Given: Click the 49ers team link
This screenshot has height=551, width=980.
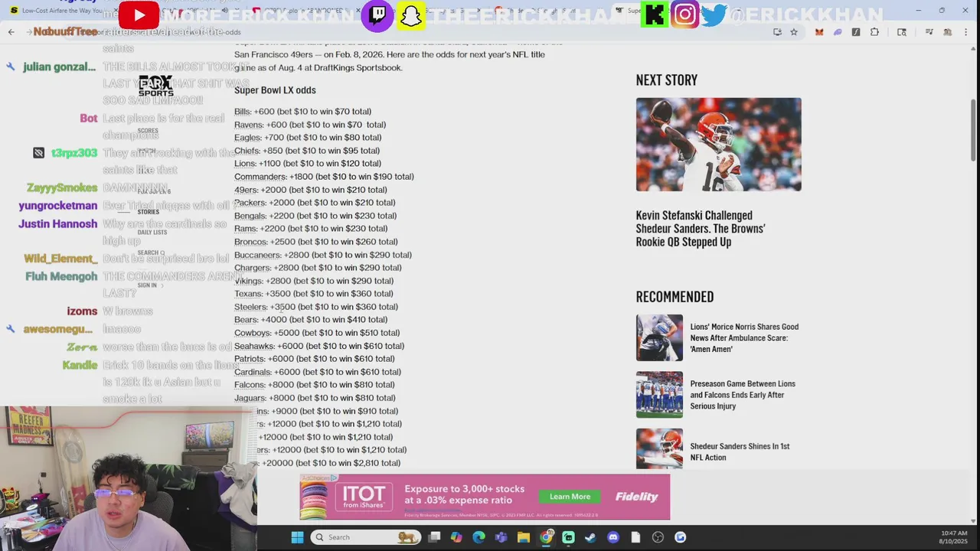Looking at the screenshot, I should (246, 190).
